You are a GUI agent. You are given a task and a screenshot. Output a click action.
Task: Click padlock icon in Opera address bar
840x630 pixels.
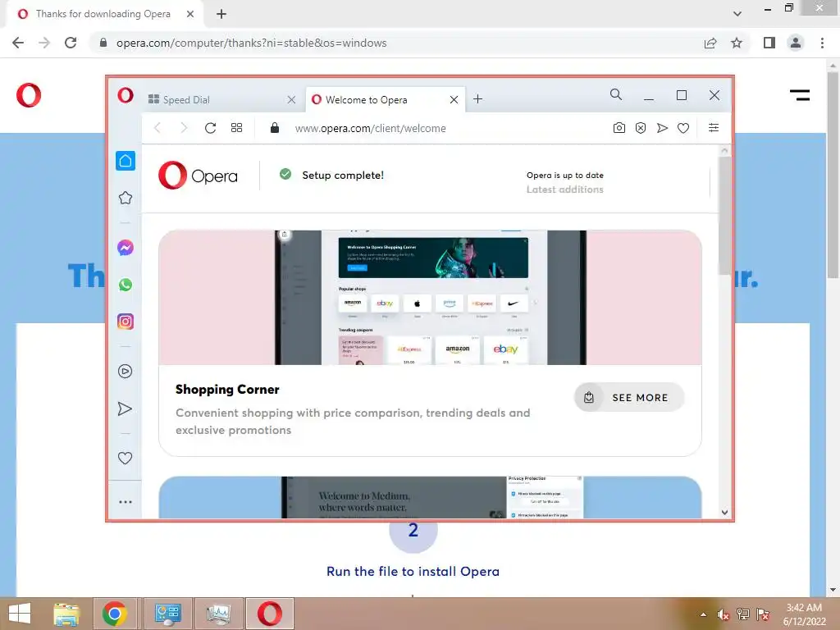point(275,127)
